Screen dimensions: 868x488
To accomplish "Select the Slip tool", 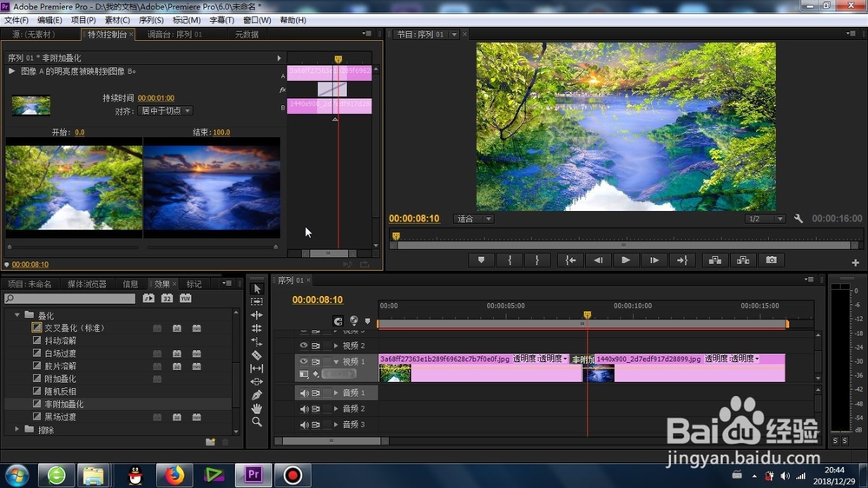I will click(257, 368).
